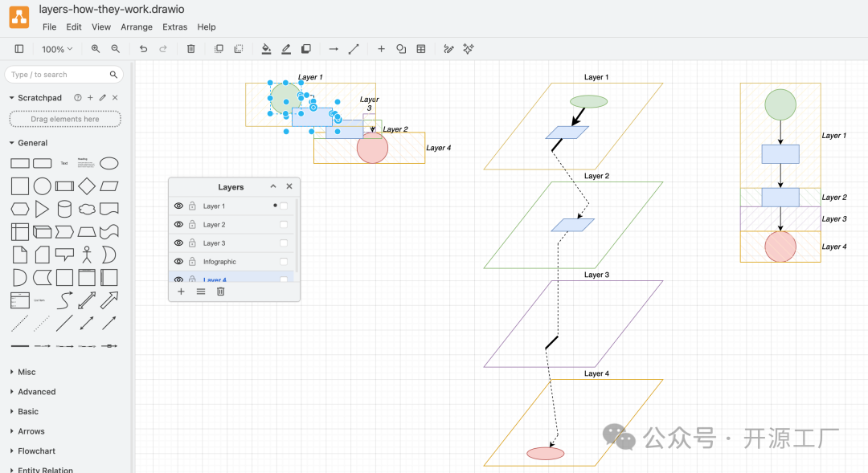Open the 100% zoom dropdown
This screenshot has width=868, height=473.
click(56, 48)
